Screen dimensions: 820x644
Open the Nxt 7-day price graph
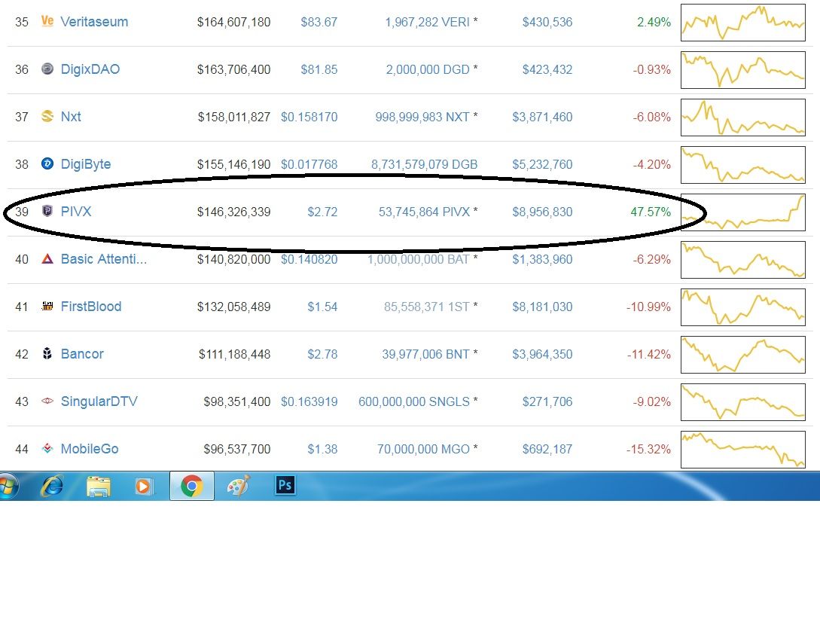[x=743, y=118]
